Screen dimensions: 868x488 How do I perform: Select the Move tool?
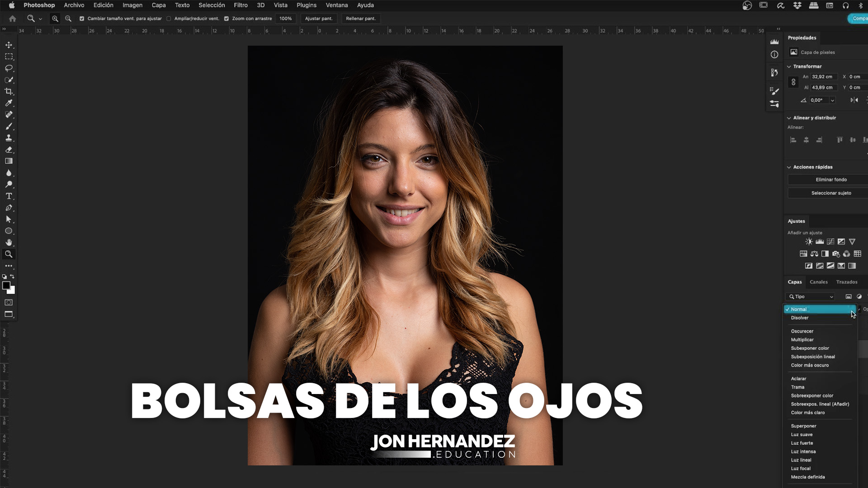point(9,45)
